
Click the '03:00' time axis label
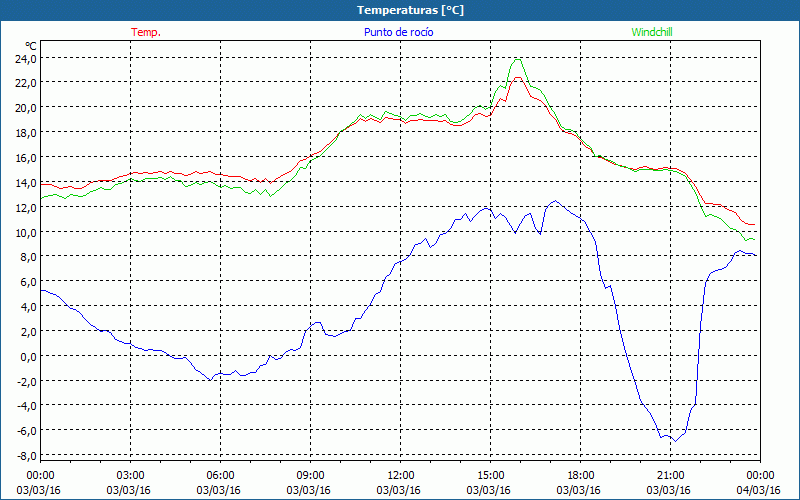click(131, 476)
